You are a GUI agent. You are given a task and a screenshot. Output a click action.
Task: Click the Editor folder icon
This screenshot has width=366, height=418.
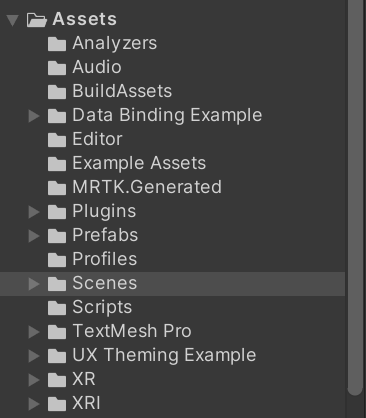[x=57, y=140]
